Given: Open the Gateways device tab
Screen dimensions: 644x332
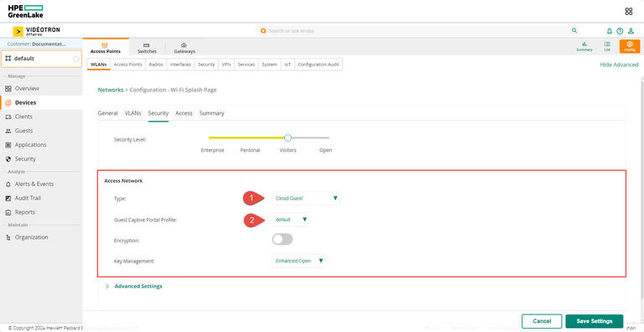Looking at the screenshot, I should point(184,48).
